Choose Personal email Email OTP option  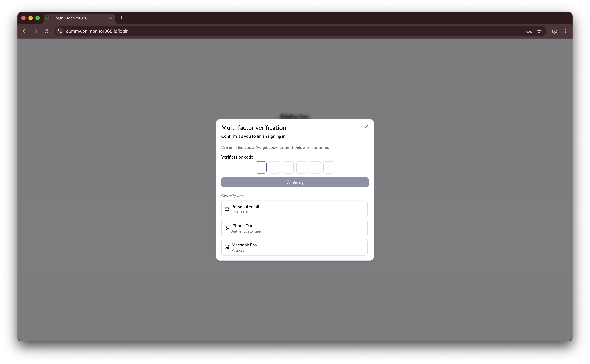[x=294, y=209]
